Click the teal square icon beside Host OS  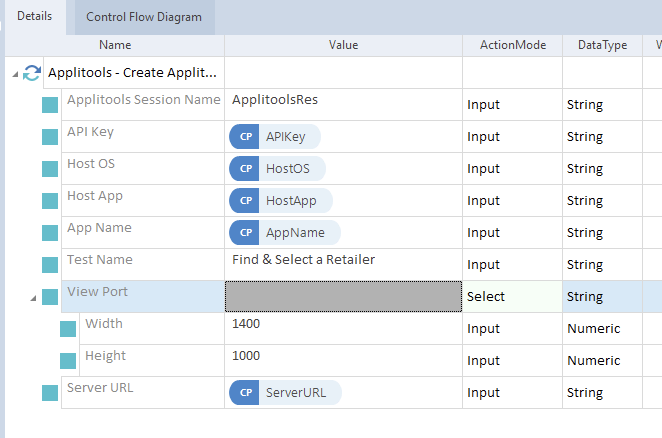click(50, 169)
